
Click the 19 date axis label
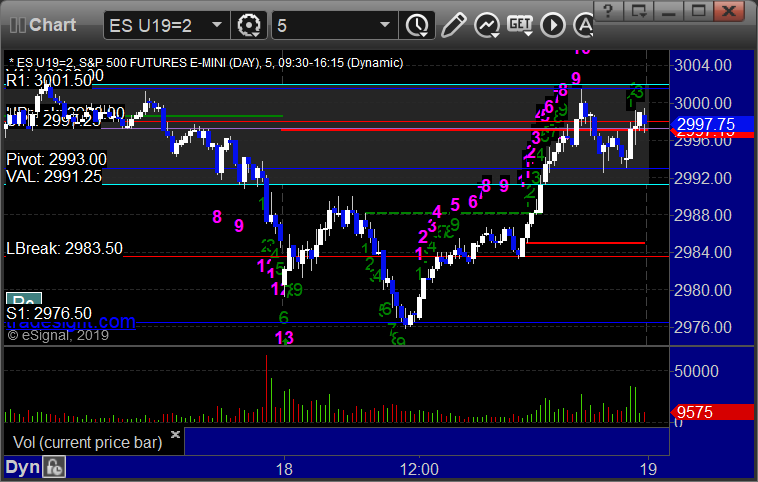point(648,469)
